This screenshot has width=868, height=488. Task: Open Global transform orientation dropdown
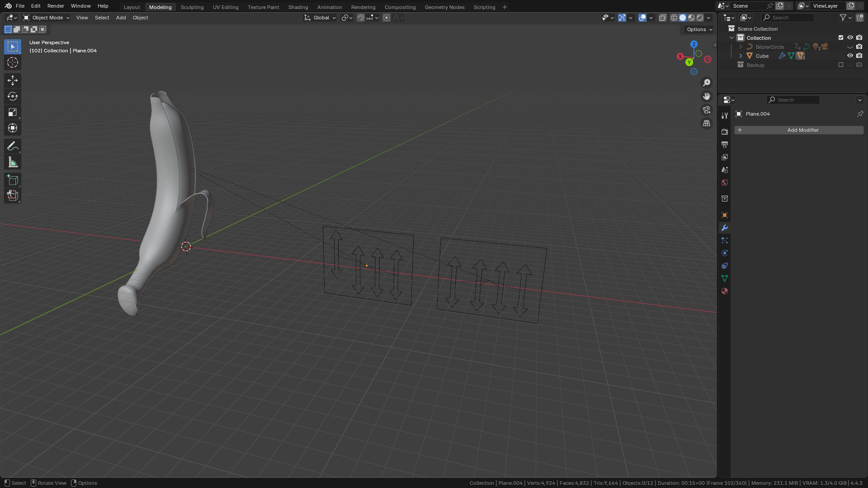[x=320, y=18]
